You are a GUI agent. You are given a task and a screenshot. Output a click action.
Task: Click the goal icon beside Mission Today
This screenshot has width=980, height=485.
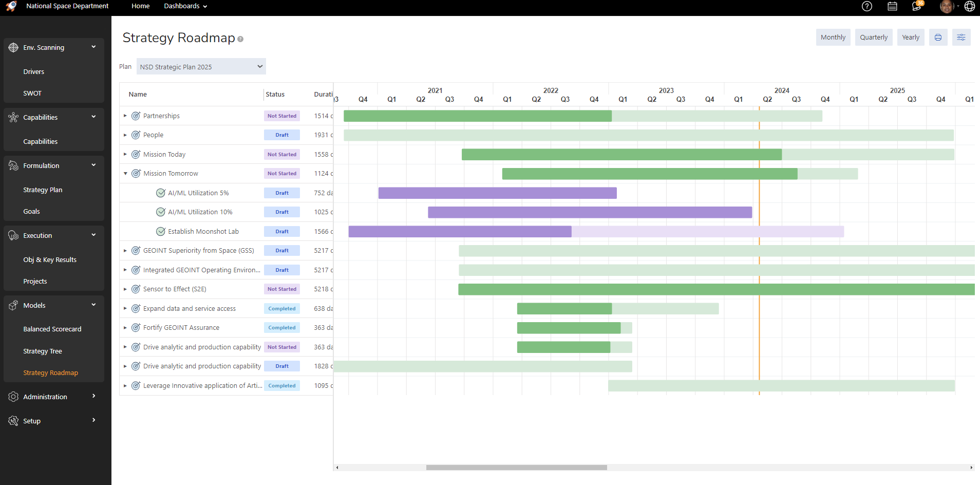[x=136, y=154]
